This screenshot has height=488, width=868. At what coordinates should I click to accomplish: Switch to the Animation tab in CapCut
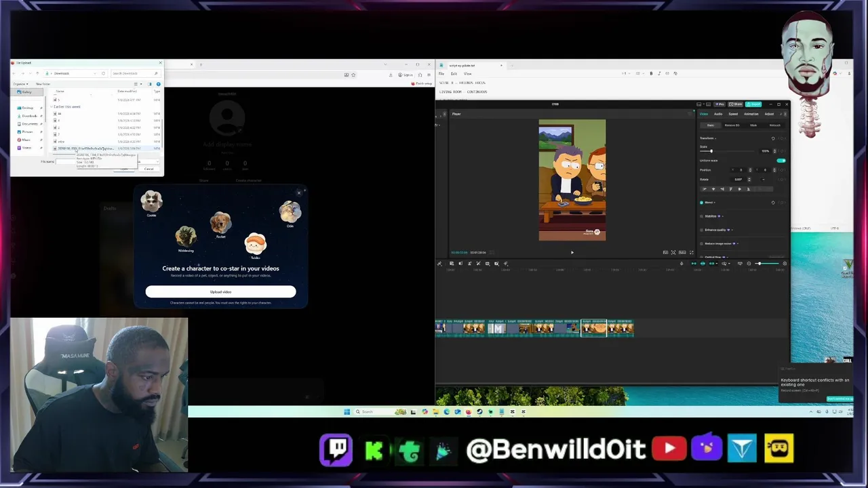tap(751, 114)
